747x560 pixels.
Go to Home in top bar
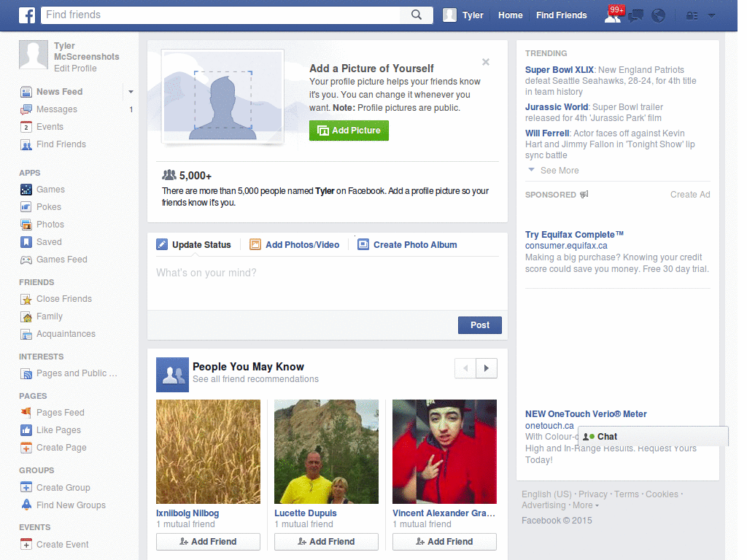(x=510, y=15)
